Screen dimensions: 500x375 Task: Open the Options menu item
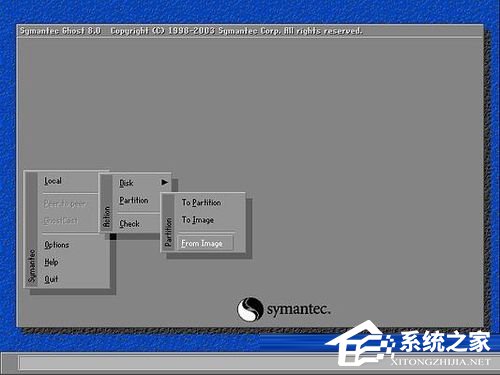(x=56, y=245)
